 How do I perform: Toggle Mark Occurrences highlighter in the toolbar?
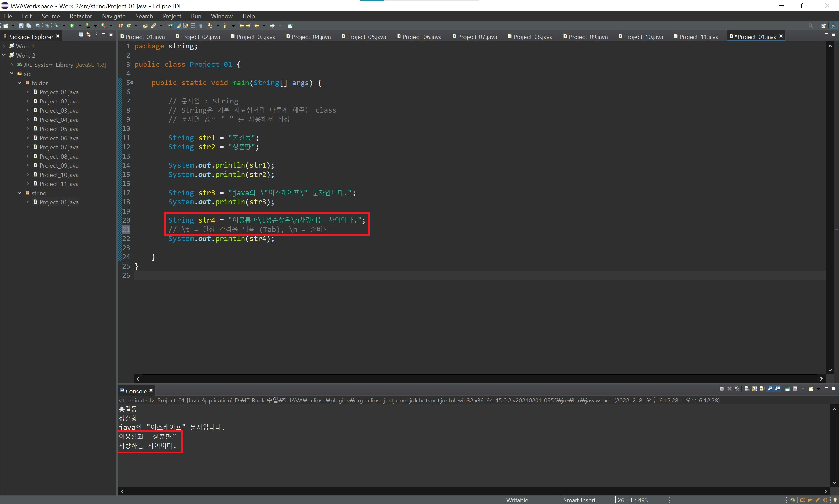(x=178, y=26)
